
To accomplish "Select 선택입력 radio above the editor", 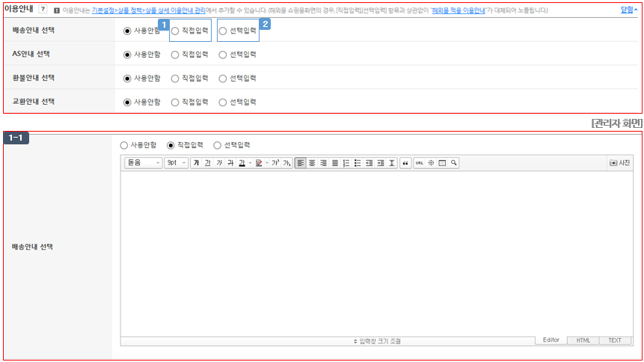I will [x=217, y=145].
